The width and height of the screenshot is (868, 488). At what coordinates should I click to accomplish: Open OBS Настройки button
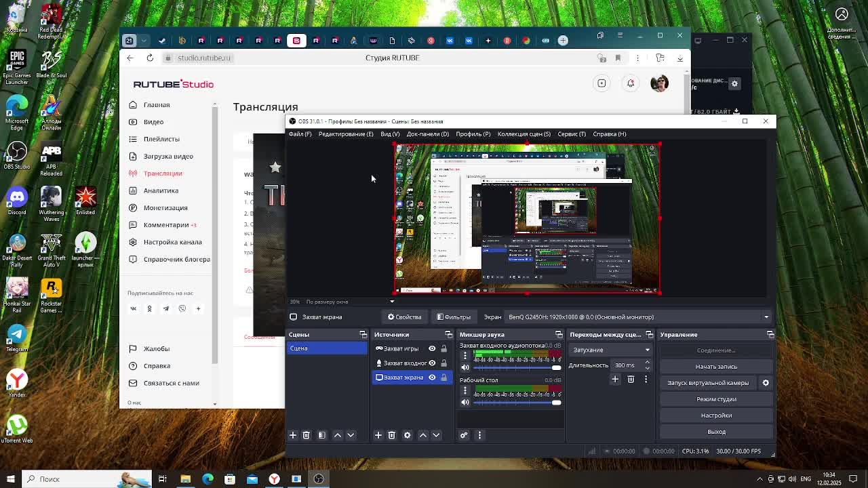[716, 415]
